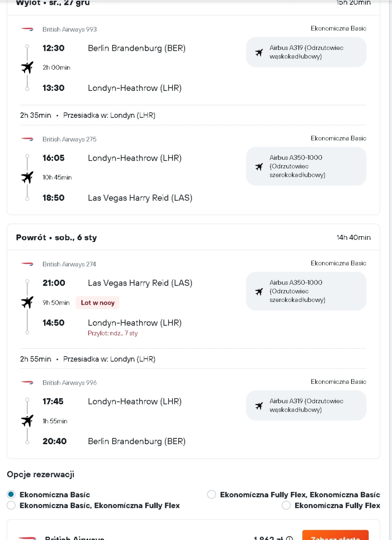392x540 pixels.
Task: Click the orange Zobacz ofertę button
Action: (335, 535)
